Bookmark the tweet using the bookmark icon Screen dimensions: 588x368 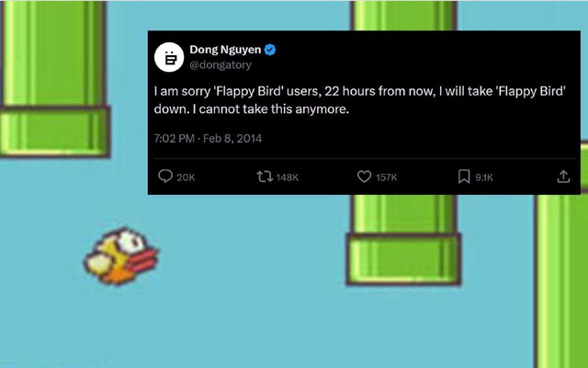[464, 177]
